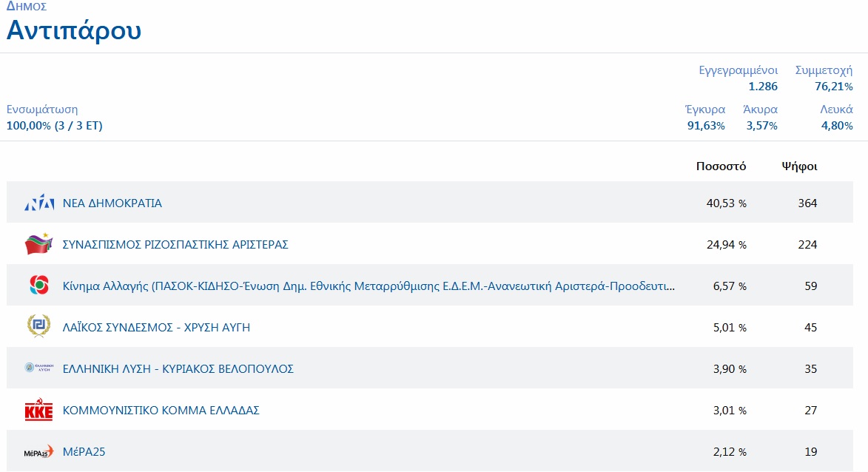Click the Ελληνική Λύση party logo
Viewport: 868px width, 472px height.
click(39, 368)
